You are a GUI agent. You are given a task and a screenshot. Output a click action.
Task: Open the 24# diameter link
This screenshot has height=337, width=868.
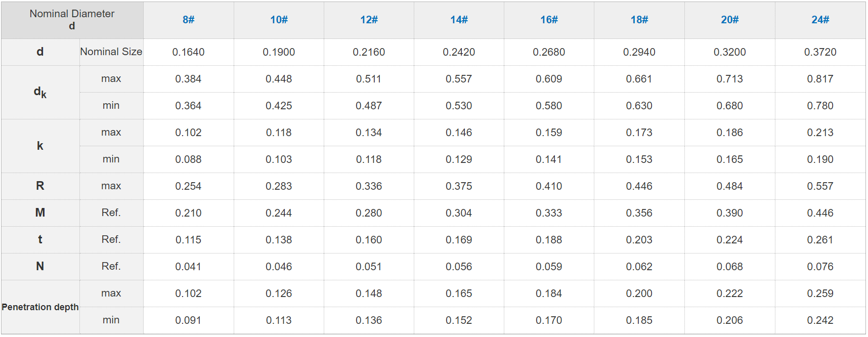[x=820, y=20]
